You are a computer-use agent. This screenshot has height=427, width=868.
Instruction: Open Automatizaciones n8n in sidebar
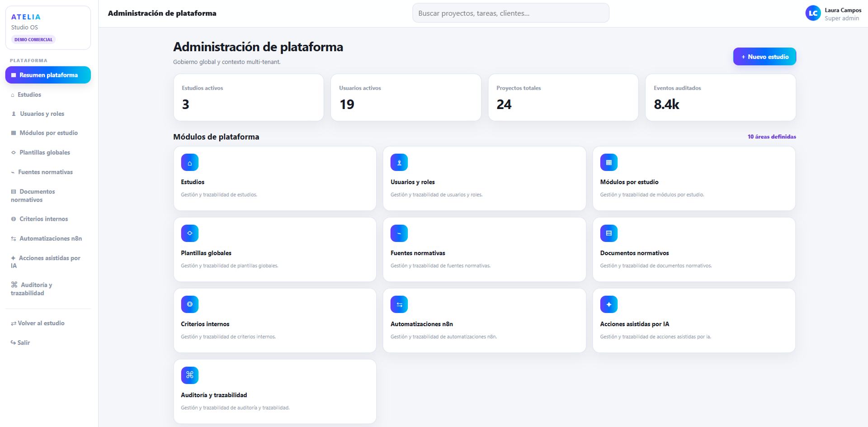coord(48,238)
